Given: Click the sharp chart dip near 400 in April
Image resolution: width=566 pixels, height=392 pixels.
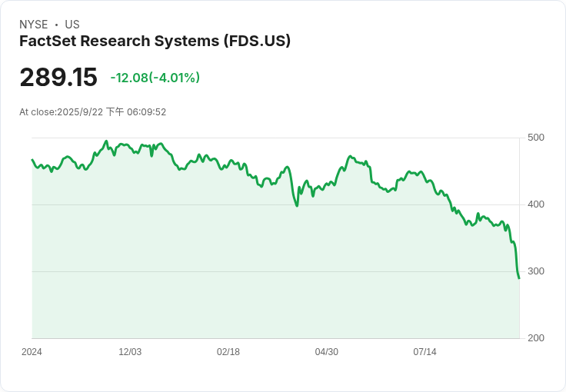Looking at the screenshot, I should (x=297, y=206).
